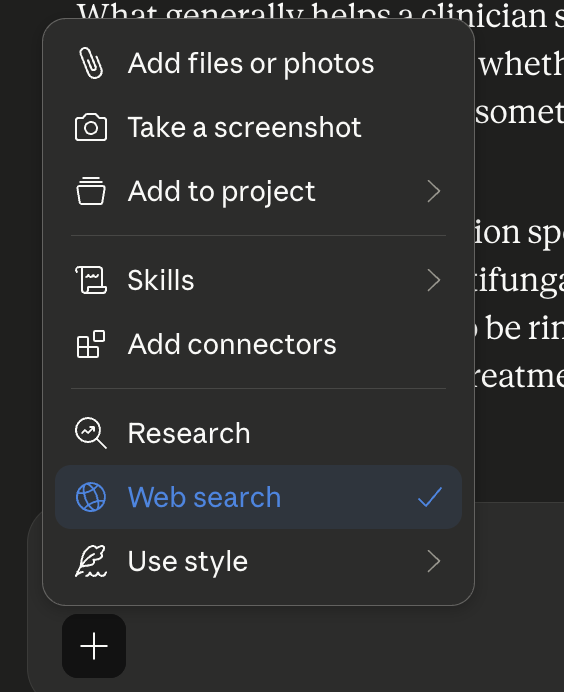
Task: Click the paperclip icon for adding files
Action: [x=91, y=64]
